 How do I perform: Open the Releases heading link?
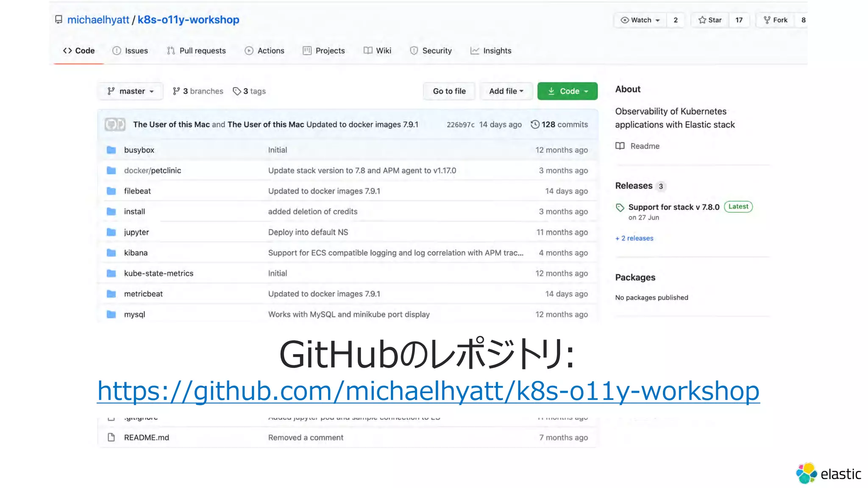(x=634, y=186)
